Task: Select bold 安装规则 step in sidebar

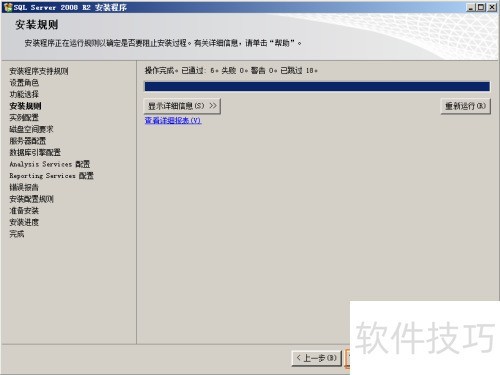Action: tap(25, 106)
